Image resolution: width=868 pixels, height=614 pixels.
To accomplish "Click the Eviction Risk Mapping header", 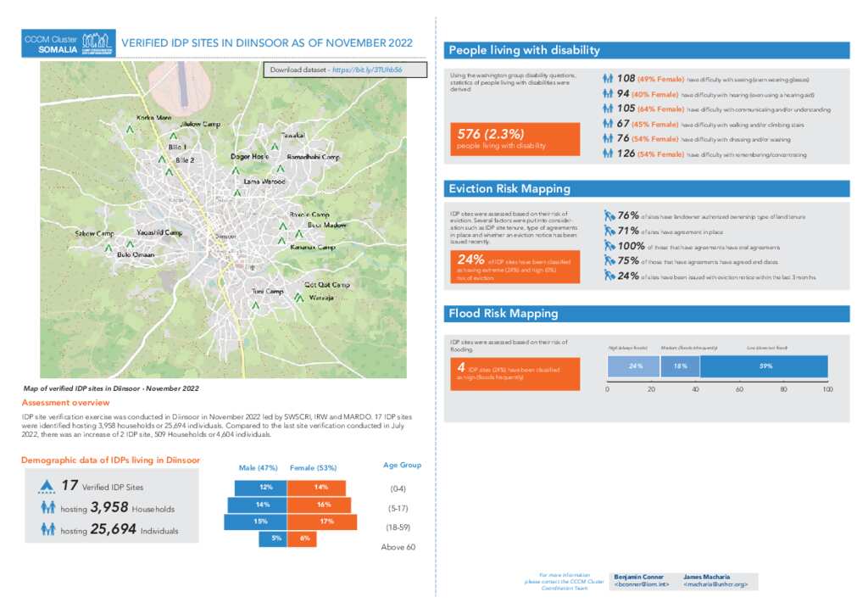I will point(647,189).
